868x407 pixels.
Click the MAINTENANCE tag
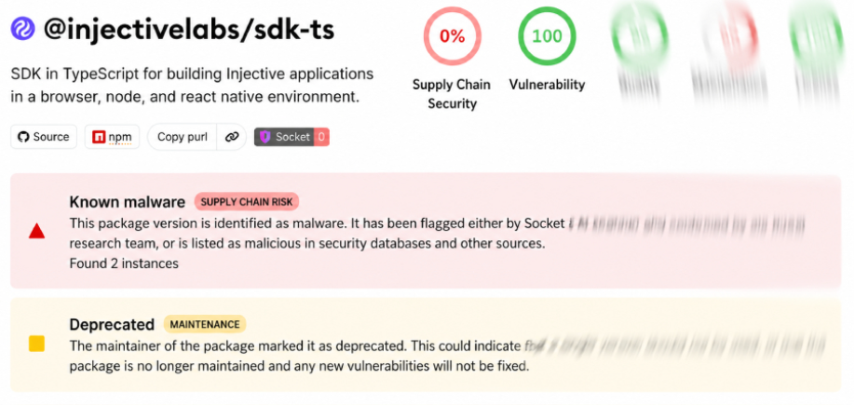(205, 324)
